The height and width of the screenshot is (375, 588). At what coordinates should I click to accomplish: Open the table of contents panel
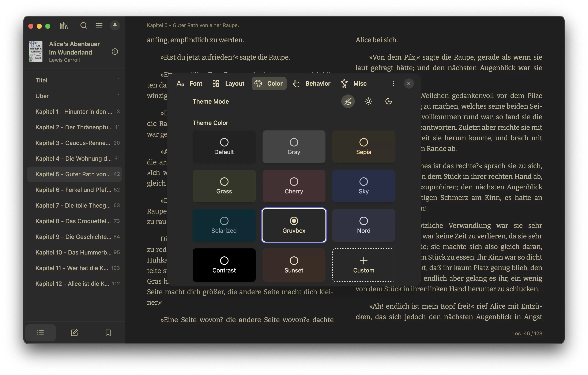[40, 333]
